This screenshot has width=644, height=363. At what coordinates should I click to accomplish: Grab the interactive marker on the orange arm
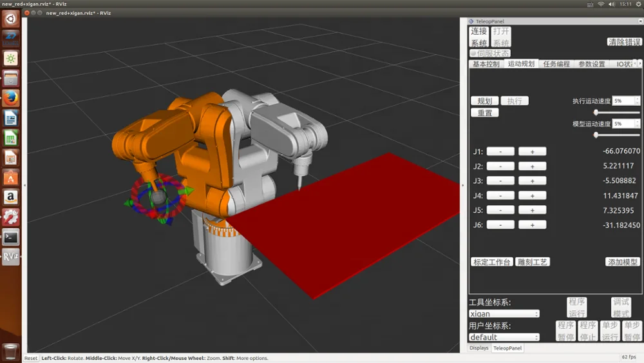tap(158, 196)
